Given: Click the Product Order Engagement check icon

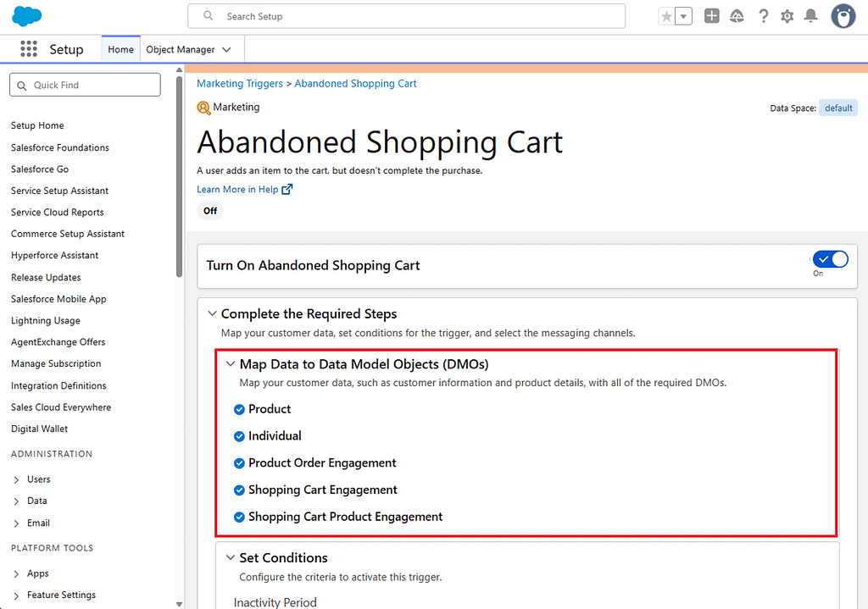Looking at the screenshot, I should (239, 463).
